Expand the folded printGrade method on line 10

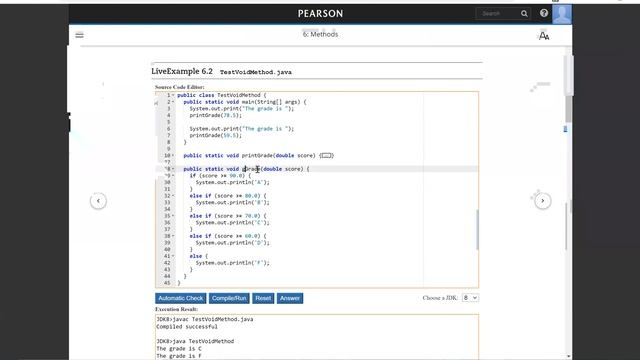[173, 156]
